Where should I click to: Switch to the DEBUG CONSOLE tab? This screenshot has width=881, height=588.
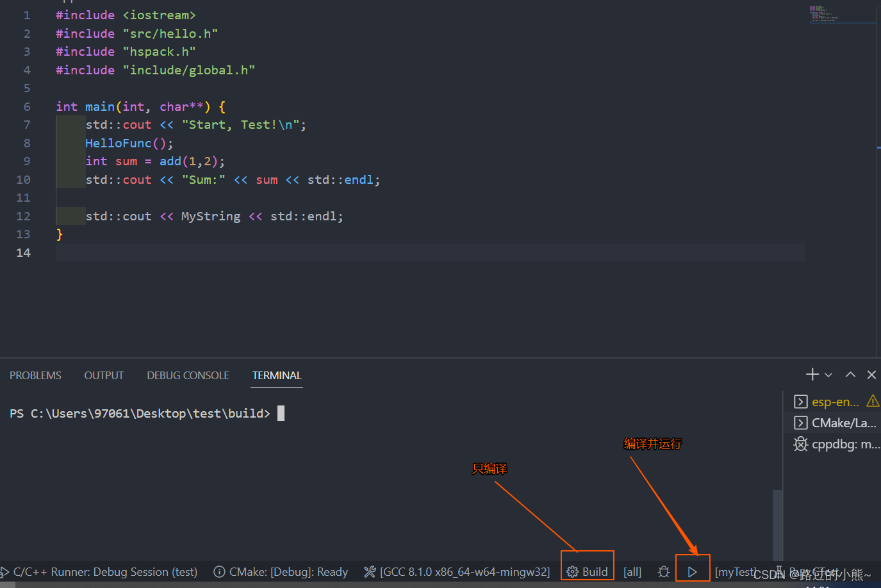(x=188, y=375)
